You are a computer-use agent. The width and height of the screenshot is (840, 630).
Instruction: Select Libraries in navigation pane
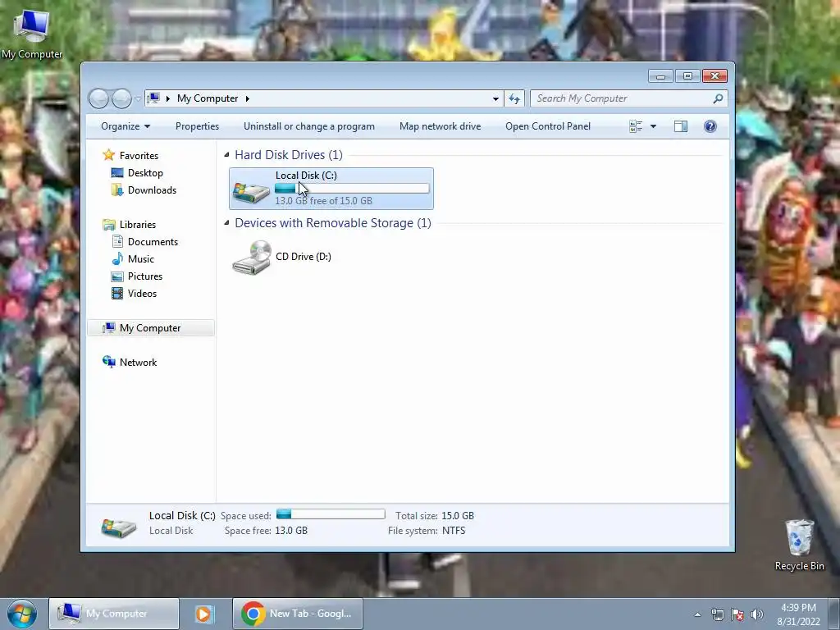click(x=137, y=225)
